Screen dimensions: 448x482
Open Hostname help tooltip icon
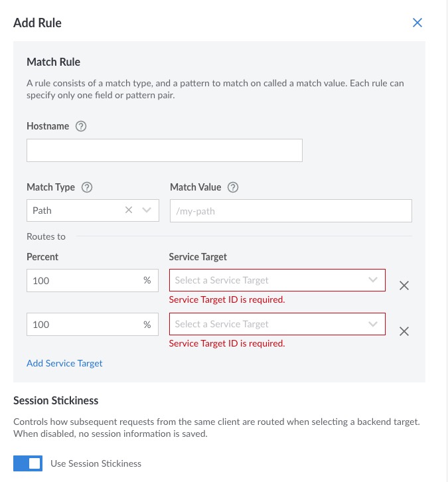pos(81,126)
